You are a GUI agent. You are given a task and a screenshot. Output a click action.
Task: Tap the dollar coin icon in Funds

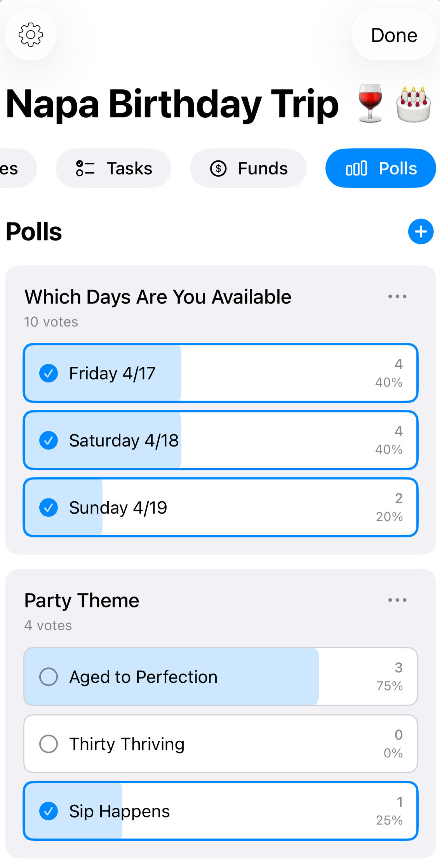pos(218,168)
